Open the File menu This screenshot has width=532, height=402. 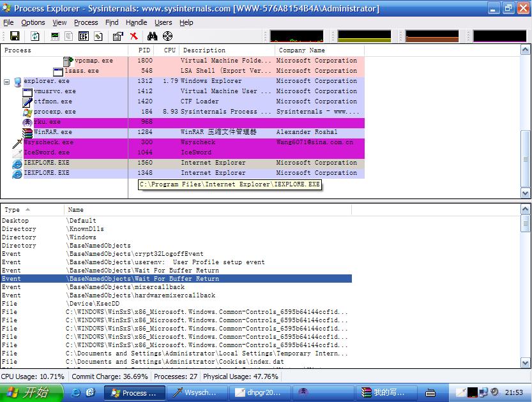8,22
